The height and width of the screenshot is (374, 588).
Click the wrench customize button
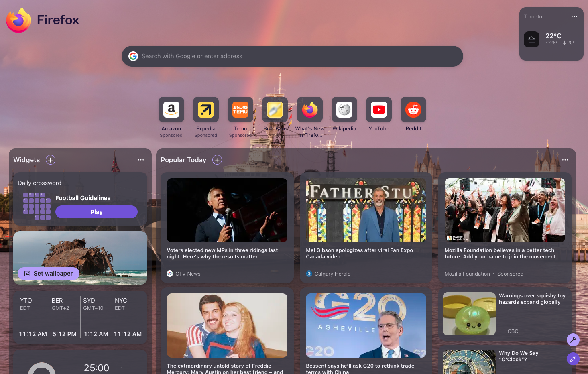click(573, 340)
